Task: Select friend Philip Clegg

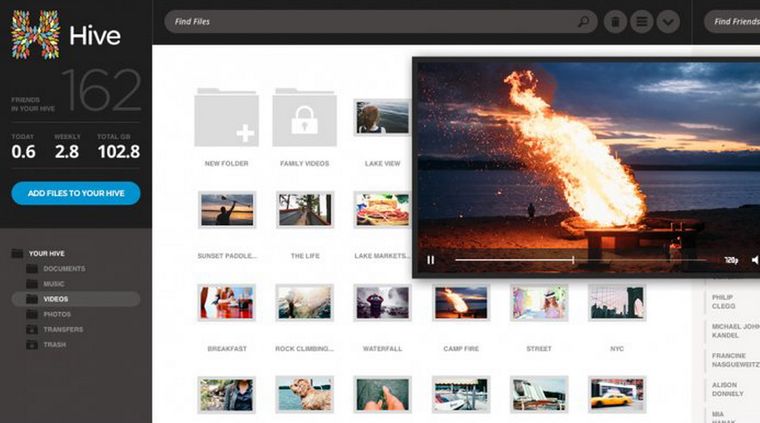Action: [723, 301]
